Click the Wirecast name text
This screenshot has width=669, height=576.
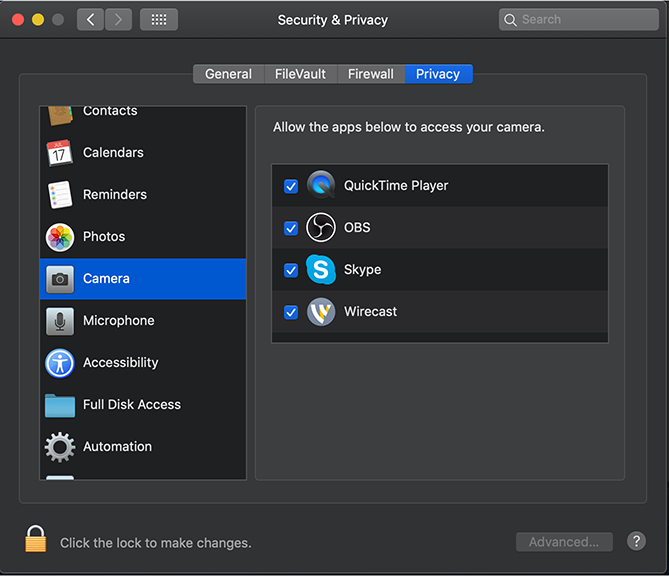coord(370,311)
